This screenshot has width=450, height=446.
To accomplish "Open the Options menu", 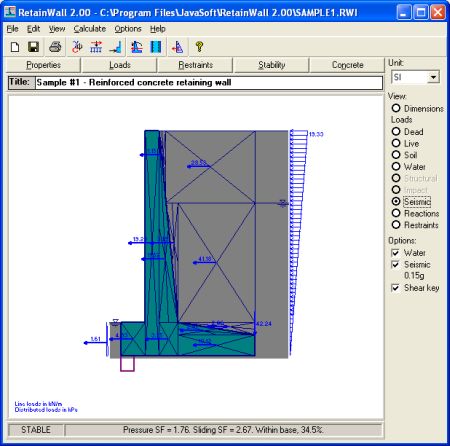I will (128, 29).
